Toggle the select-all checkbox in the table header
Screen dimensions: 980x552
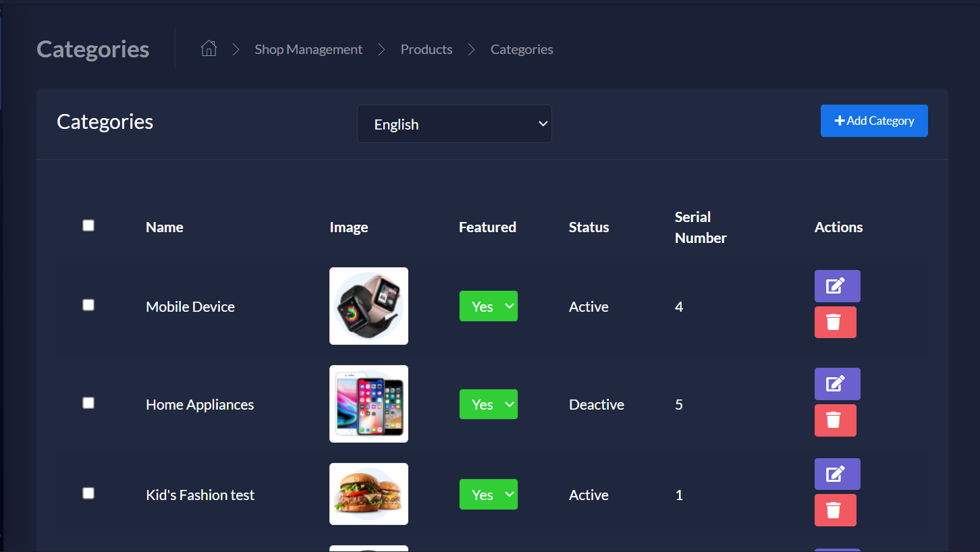point(88,225)
